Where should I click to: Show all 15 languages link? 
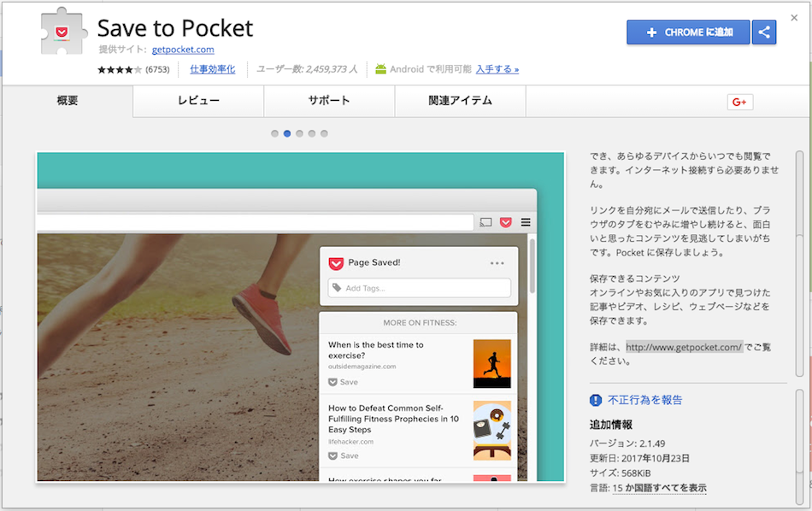(x=659, y=488)
